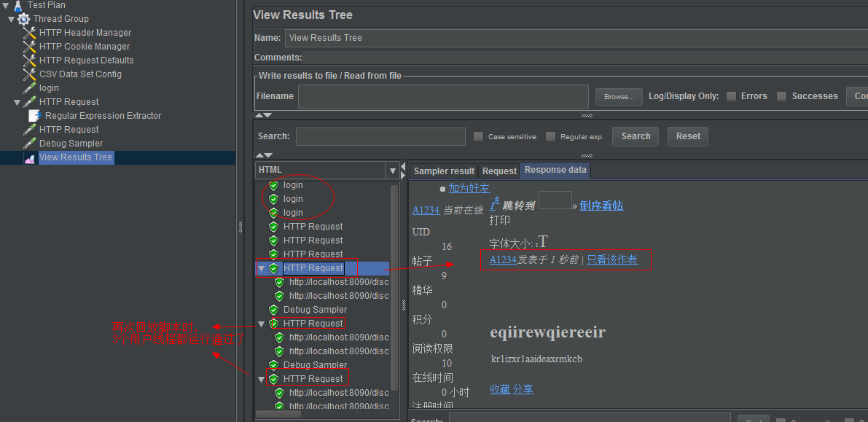Click the collapse arrows above the HTML dropdown
The width and height of the screenshot is (868, 422).
[264, 156]
